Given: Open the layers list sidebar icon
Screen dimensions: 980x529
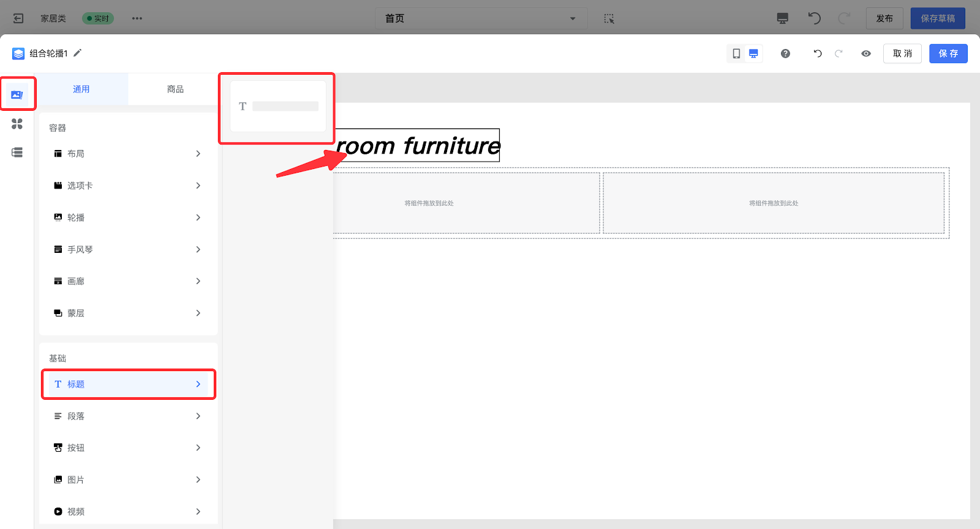Looking at the screenshot, I should [17, 152].
